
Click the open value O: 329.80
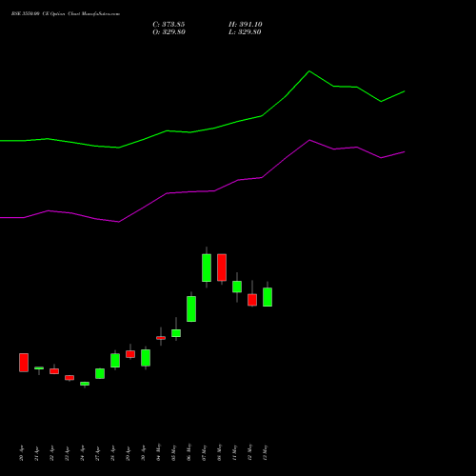[x=169, y=32]
